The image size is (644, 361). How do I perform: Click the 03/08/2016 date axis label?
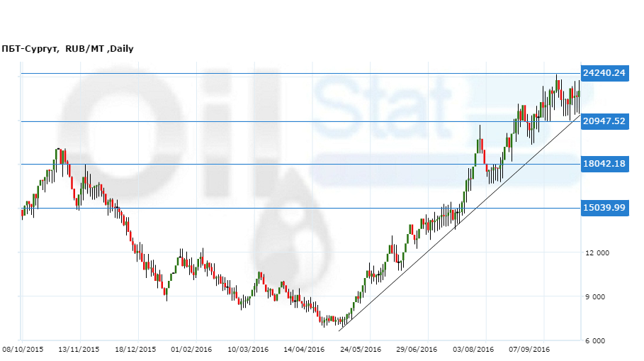(473, 349)
